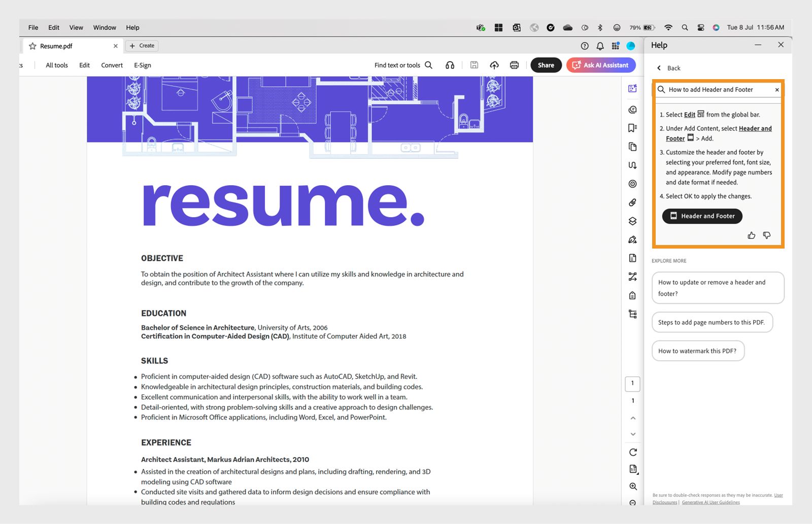Click the Read Aloud headphones icon
Screen dimensions: 812x524
point(450,65)
